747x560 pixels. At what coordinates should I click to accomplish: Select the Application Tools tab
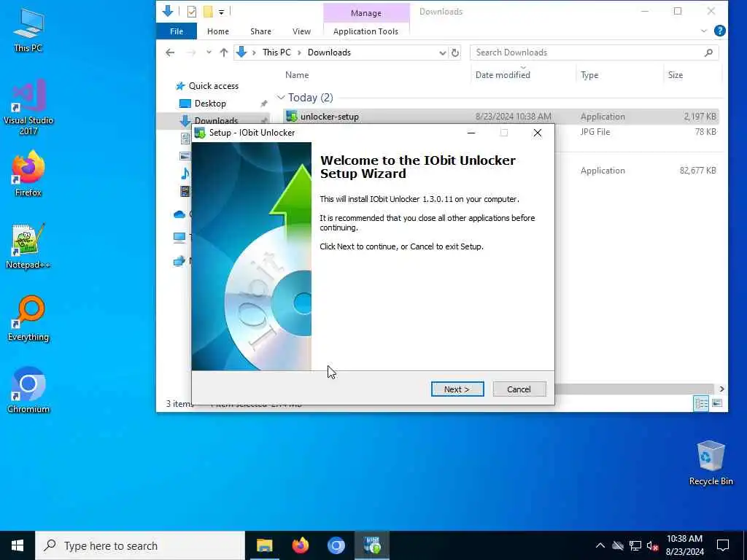pyautogui.click(x=365, y=31)
